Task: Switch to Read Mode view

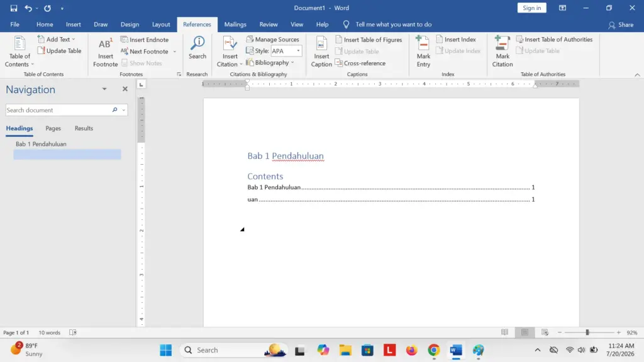Action: point(504,332)
